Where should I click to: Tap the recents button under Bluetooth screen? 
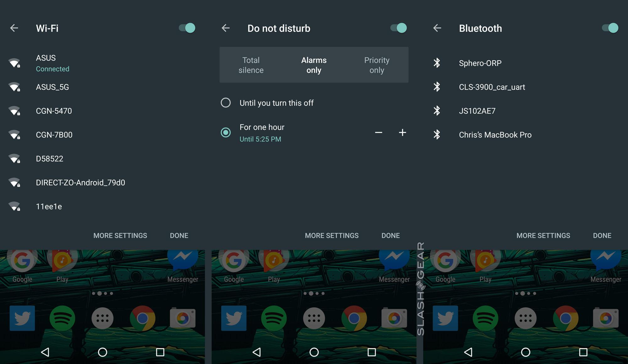583,352
